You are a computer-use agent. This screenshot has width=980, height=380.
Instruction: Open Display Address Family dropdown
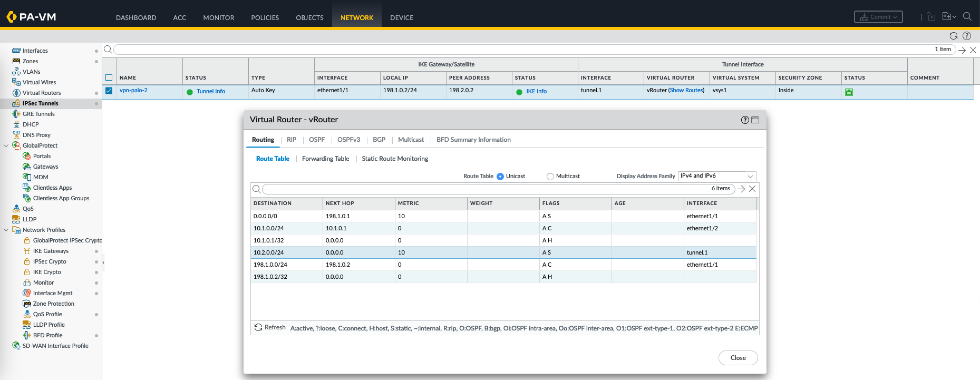coord(717,176)
